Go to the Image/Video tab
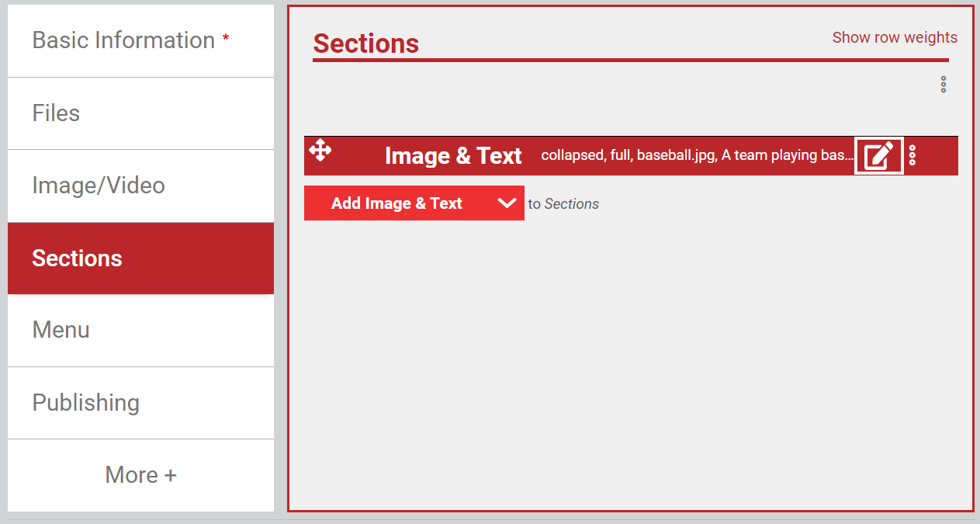Image resolution: width=980 pixels, height=524 pixels. click(x=141, y=186)
